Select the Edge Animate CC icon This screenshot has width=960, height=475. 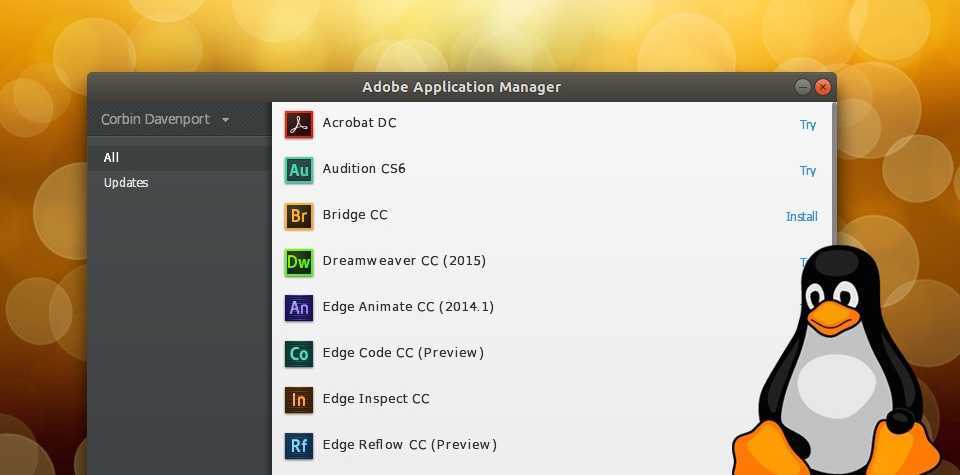(x=299, y=308)
